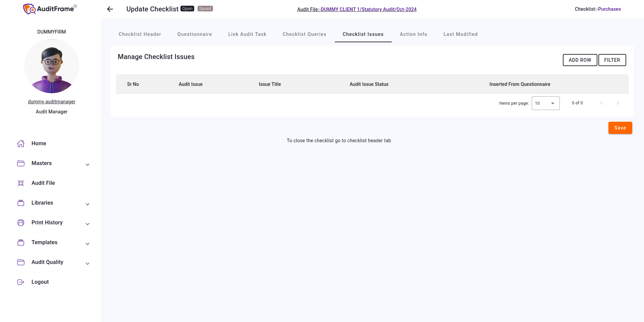Screen dimensions: 644x322
Task: Switch to the Questionnaire tab
Action: 195,34
